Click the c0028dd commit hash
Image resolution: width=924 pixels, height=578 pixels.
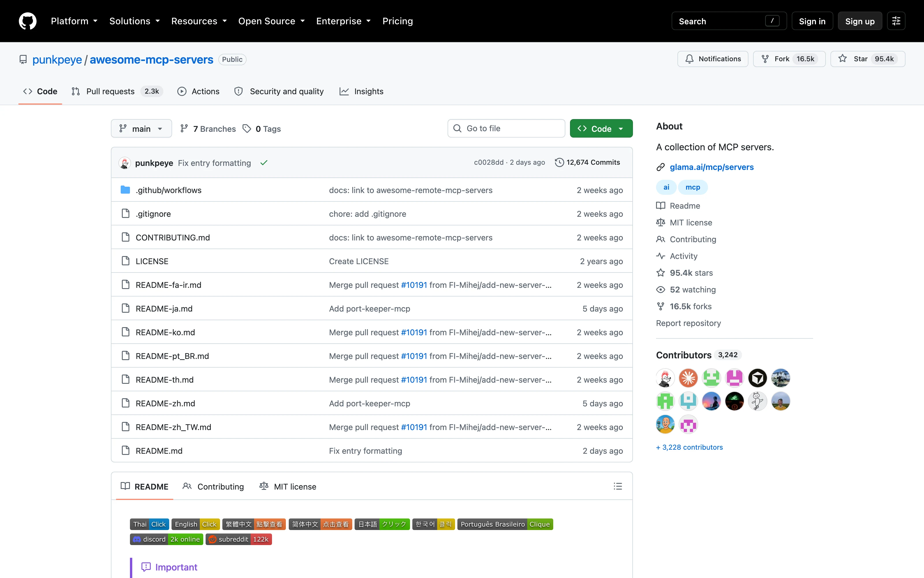coord(489,162)
